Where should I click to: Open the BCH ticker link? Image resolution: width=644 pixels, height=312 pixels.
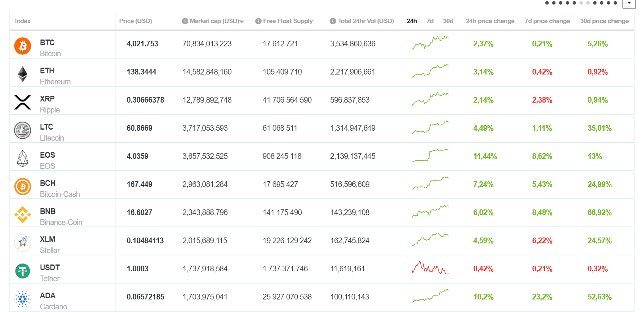(47, 183)
